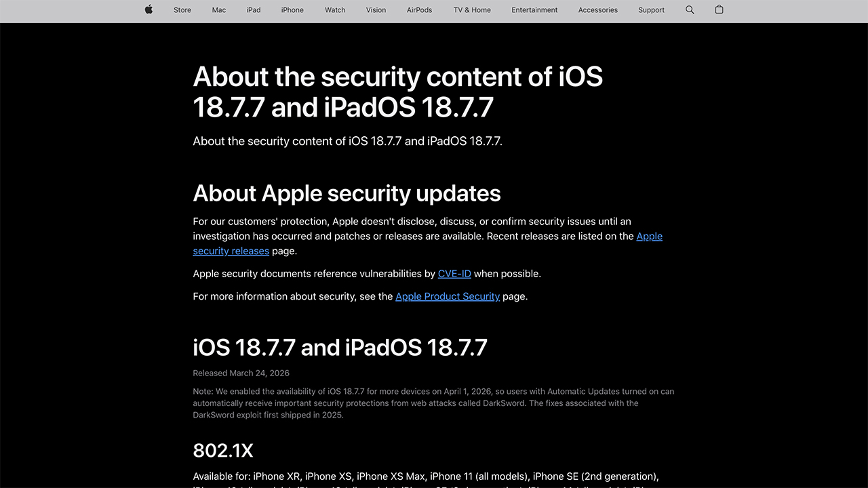Click the page title about iOS 18.7.7 security
Viewport: 868px width, 488px height.
tap(398, 91)
